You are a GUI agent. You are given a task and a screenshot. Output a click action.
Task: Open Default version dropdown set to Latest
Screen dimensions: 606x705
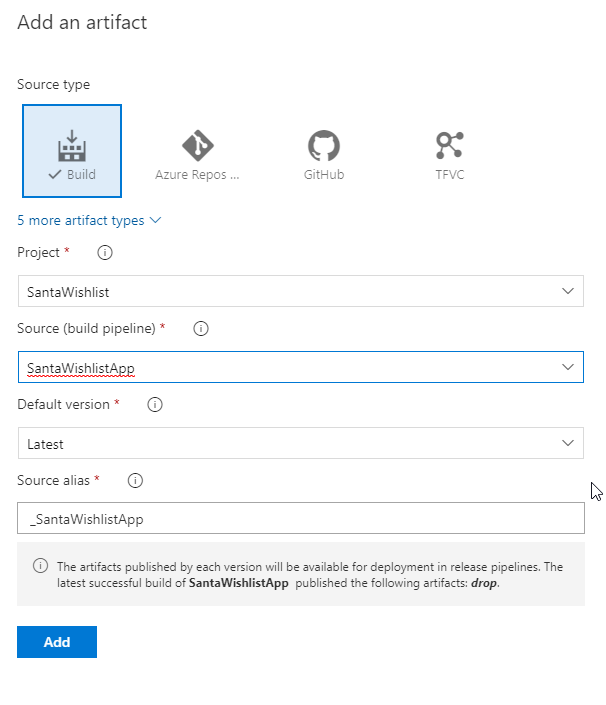(x=301, y=443)
